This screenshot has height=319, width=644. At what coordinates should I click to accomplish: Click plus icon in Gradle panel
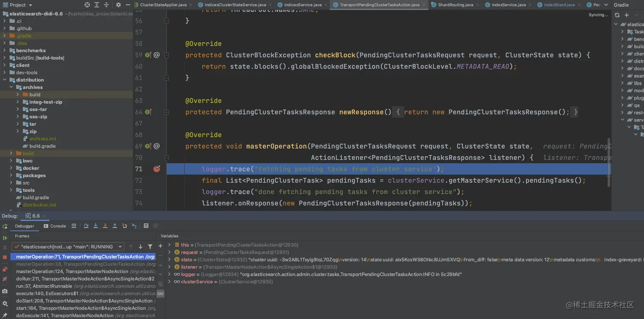coord(627,15)
